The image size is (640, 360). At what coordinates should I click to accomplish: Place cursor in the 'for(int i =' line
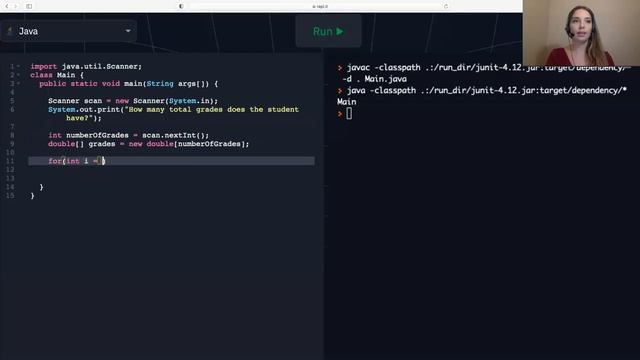[x=171, y=161]
